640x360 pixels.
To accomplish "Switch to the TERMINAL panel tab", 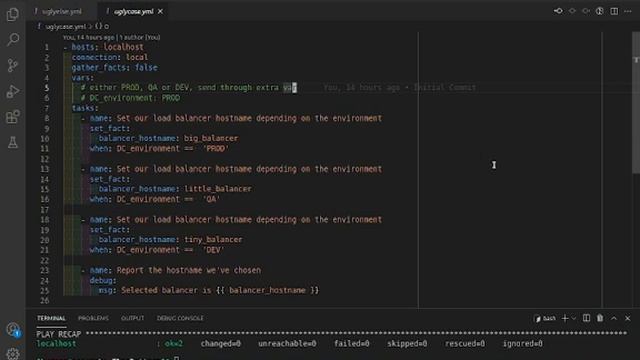I will click(51, 318).
